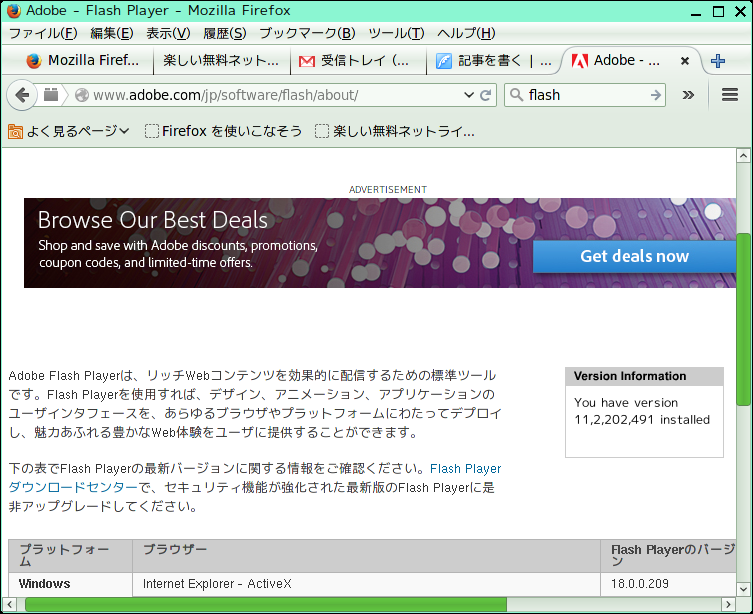This screenshot has width=753, height=614.
Task: Open ブックマーク(B) menu
Action: click(x=307, y=33)
